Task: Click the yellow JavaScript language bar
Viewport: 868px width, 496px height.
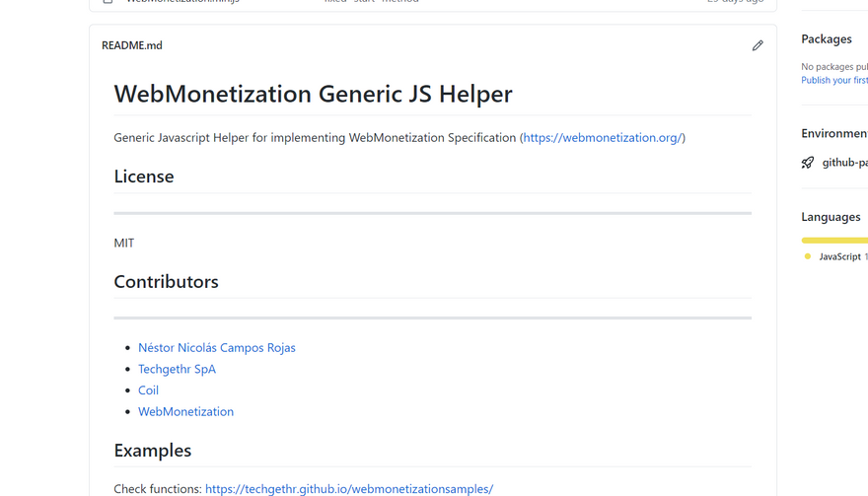Action: (833, 240)
